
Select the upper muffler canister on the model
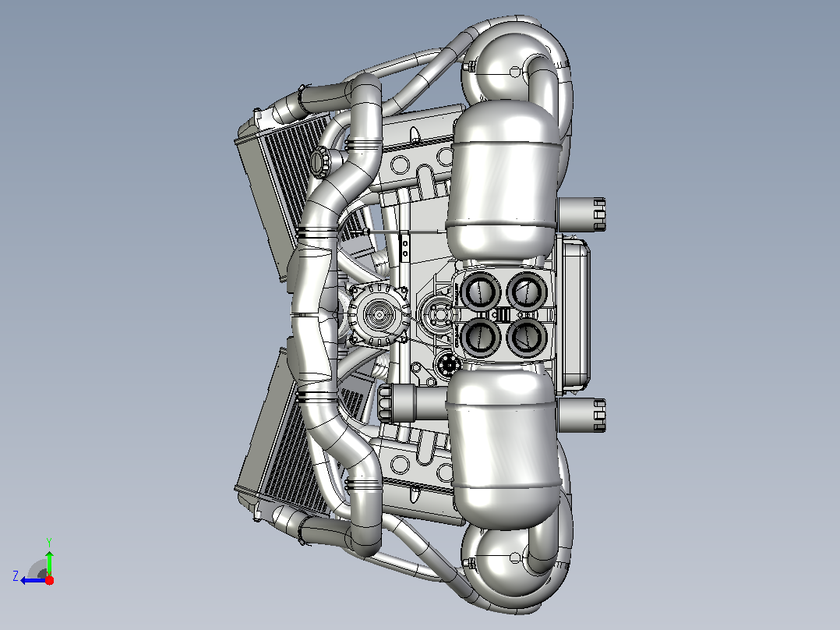[503, 182]
